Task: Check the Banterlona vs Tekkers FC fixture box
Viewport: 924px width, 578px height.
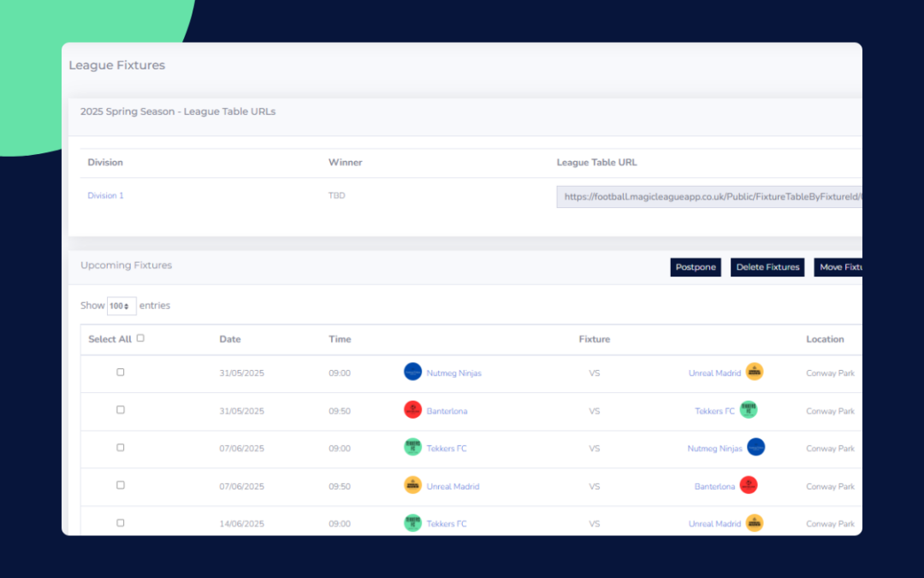Action: (x=121, y=410)
